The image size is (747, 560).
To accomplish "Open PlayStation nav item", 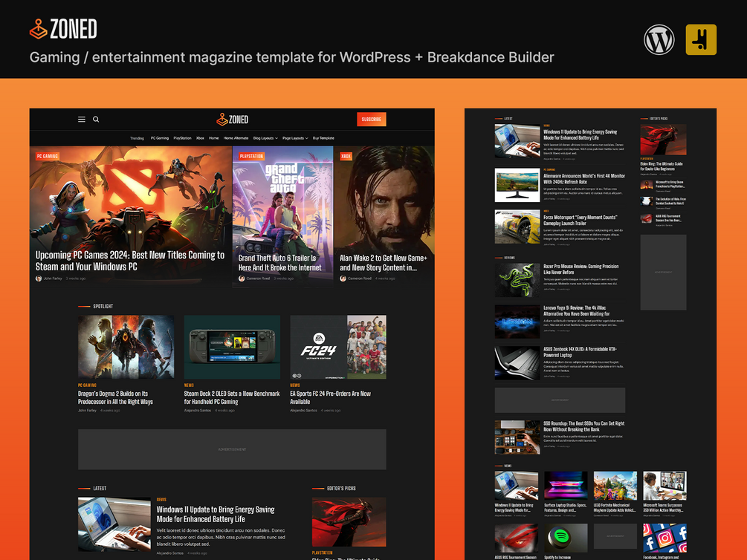I will point(182,138).
